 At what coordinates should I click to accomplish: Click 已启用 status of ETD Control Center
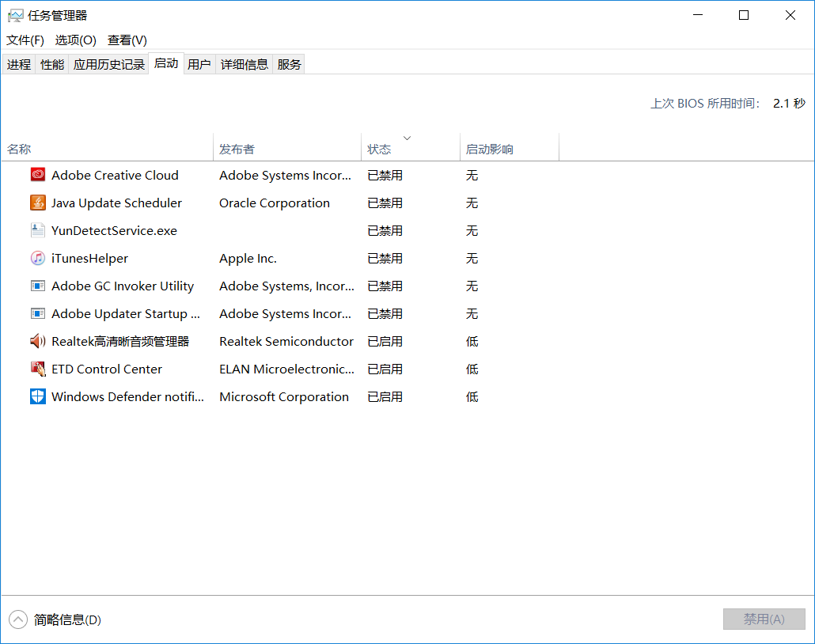[385, 369]
